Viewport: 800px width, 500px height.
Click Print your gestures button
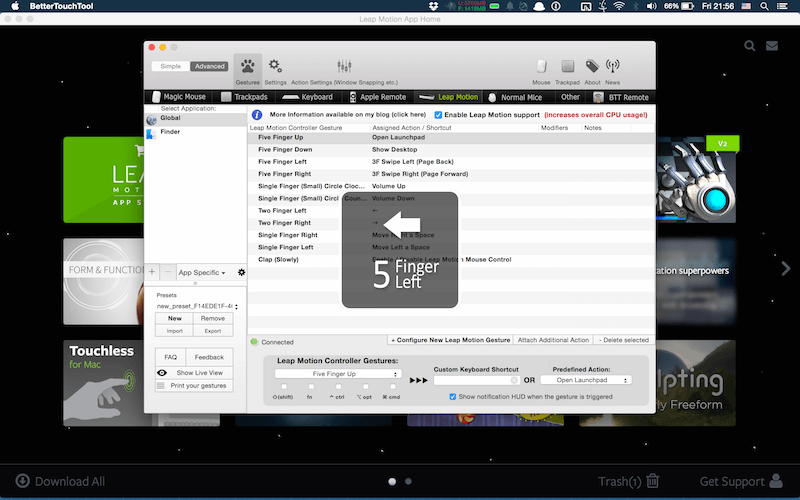[x=194, y=386]
